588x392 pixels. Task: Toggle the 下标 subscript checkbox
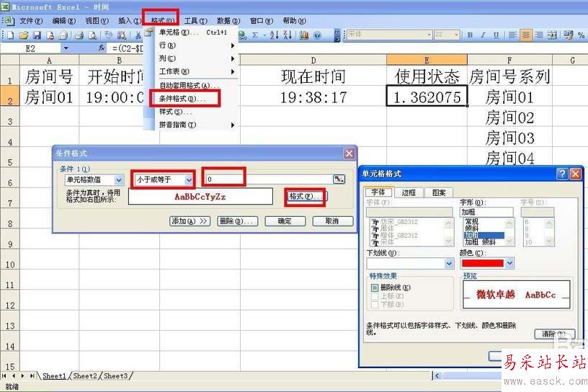[374, 305]
